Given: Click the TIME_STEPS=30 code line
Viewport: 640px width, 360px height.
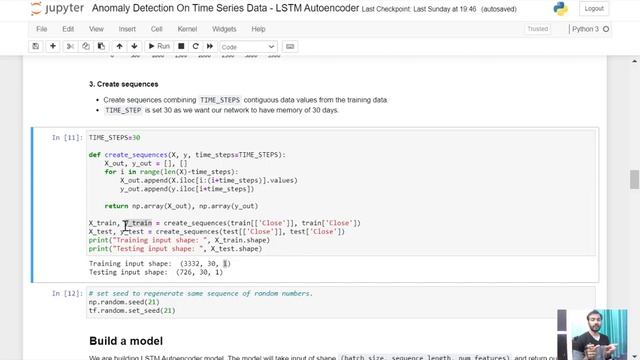Looking at the screenshot, I should [115, 138].
